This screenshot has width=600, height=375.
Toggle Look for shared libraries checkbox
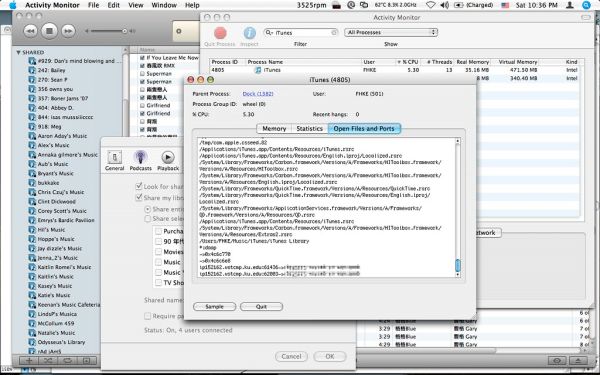click(x=139, y=186)
